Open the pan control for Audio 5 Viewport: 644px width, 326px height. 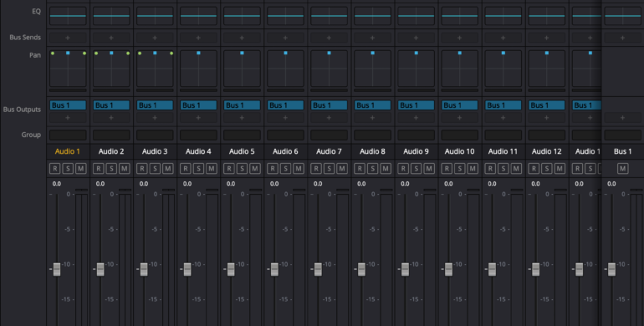tap(242, 69)
